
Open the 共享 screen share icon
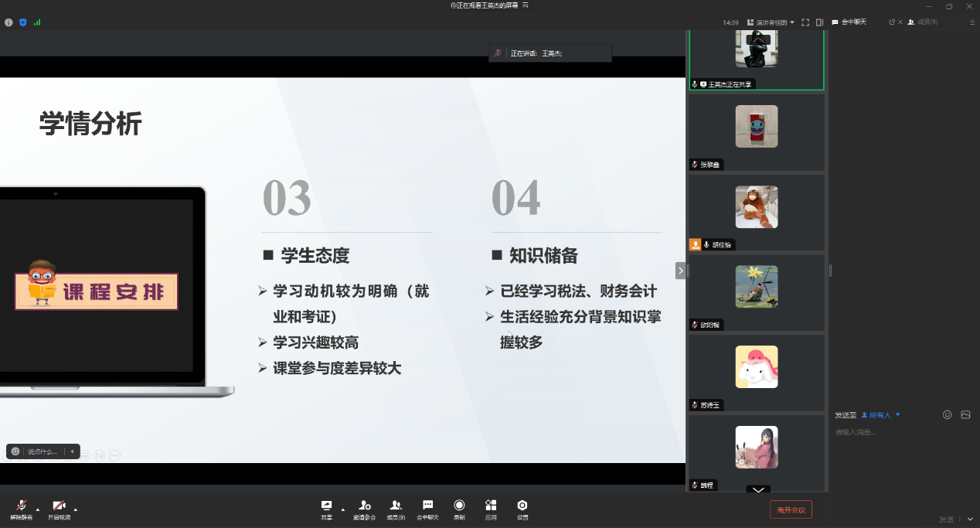[x=326, y=508]
